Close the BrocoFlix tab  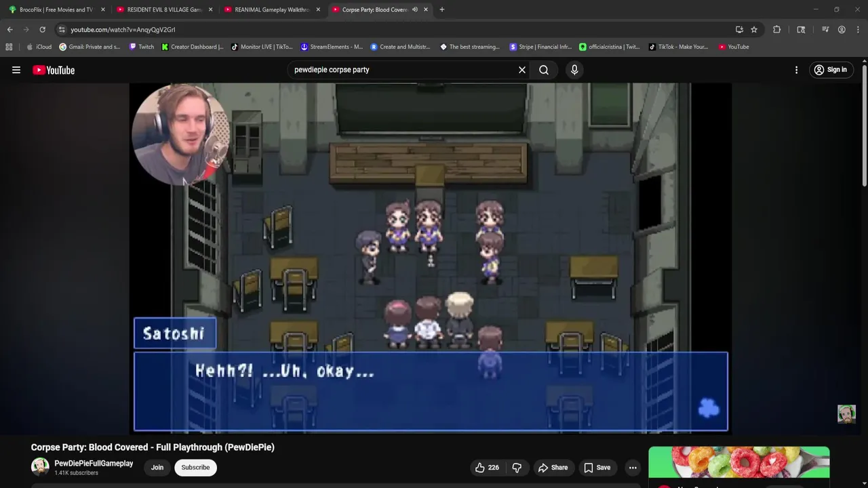103,9
